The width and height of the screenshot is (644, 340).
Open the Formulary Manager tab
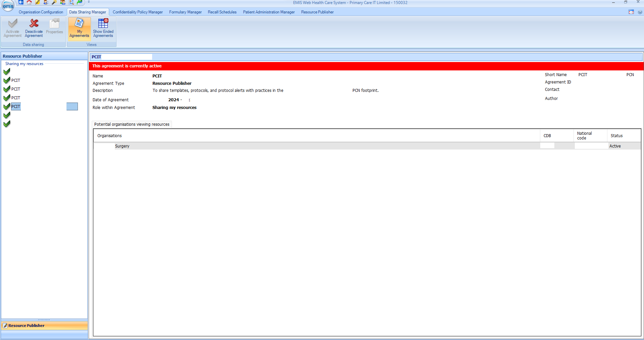tap(185, 12)
